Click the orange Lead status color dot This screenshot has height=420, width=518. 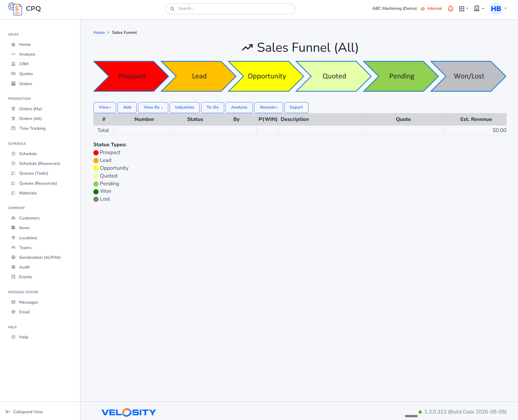coord(96,161)
